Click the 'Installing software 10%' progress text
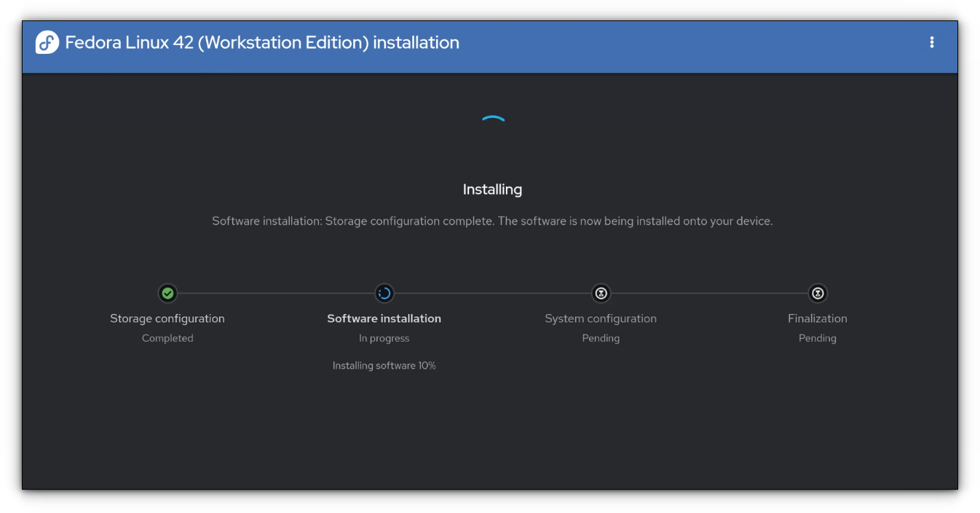Viewport: 980px width, 513px height. coord(384,366)
